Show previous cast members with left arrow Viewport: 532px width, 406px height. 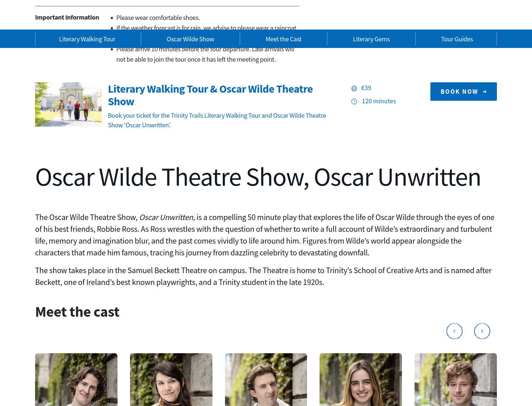454,331
